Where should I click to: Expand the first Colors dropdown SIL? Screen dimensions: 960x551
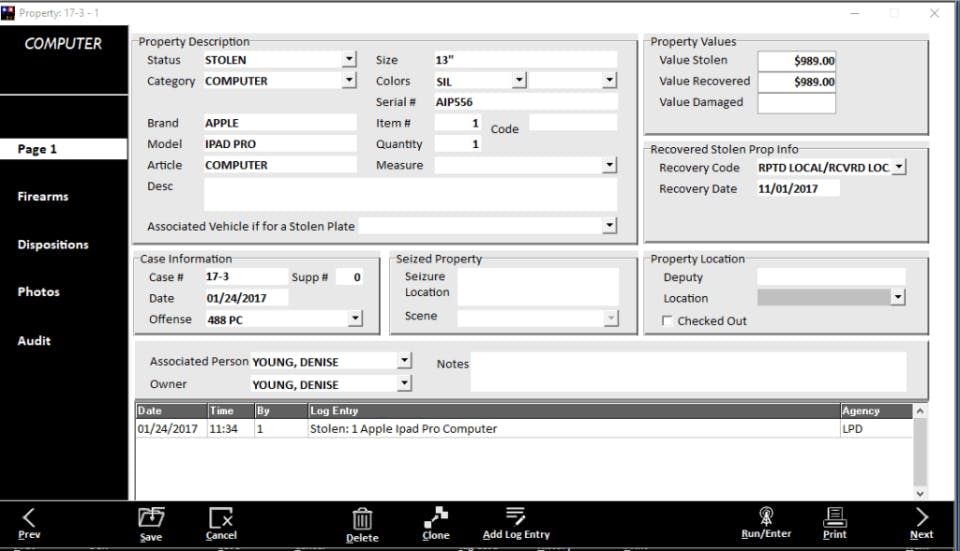[519, 80]
